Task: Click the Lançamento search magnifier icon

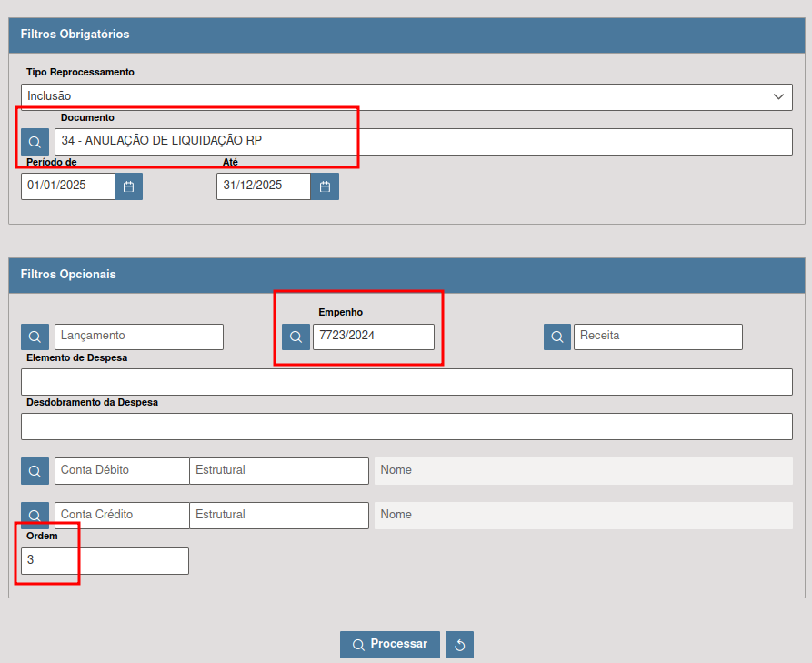Action: coord(35,337)
